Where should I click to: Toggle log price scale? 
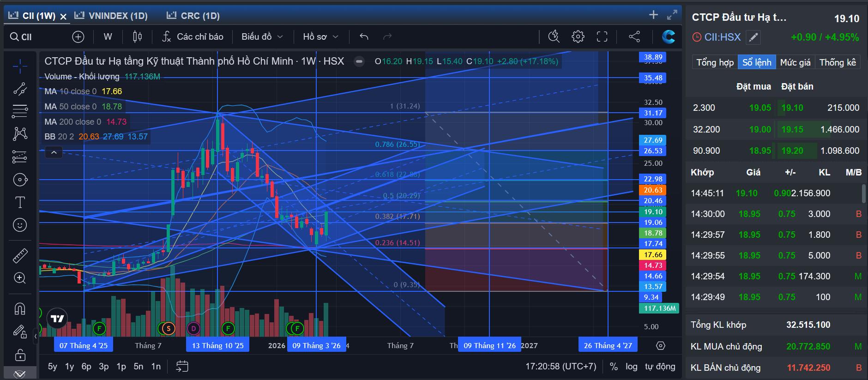[631, 367]
